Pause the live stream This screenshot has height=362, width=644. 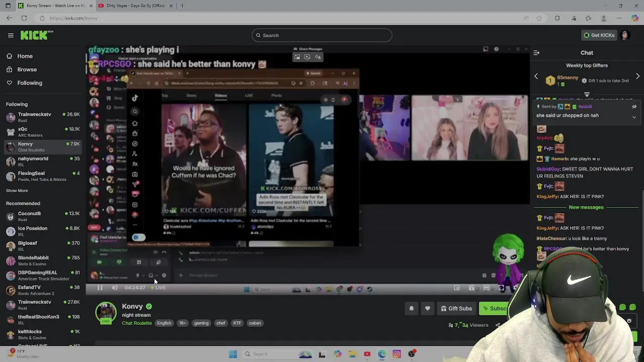tap(100, 288)
